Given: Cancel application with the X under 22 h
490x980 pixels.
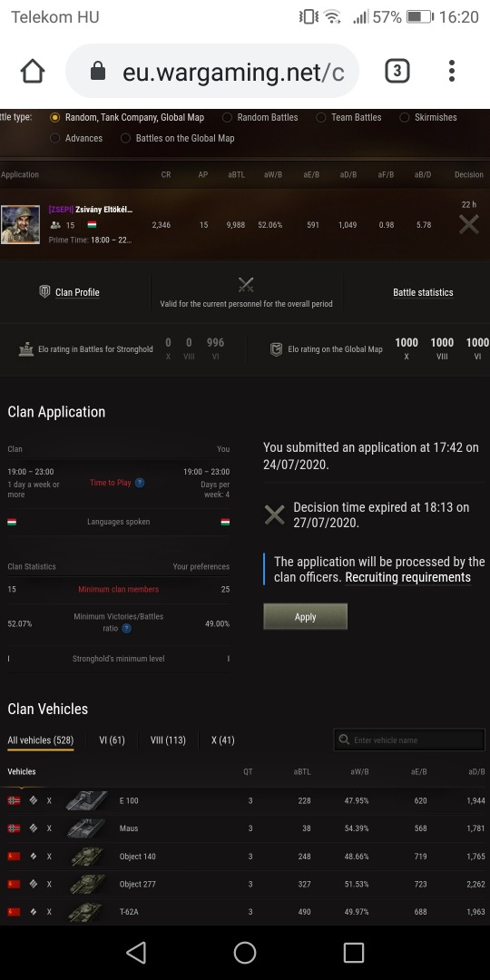Looking at the screenshot, I should click(x=469, y=224).
